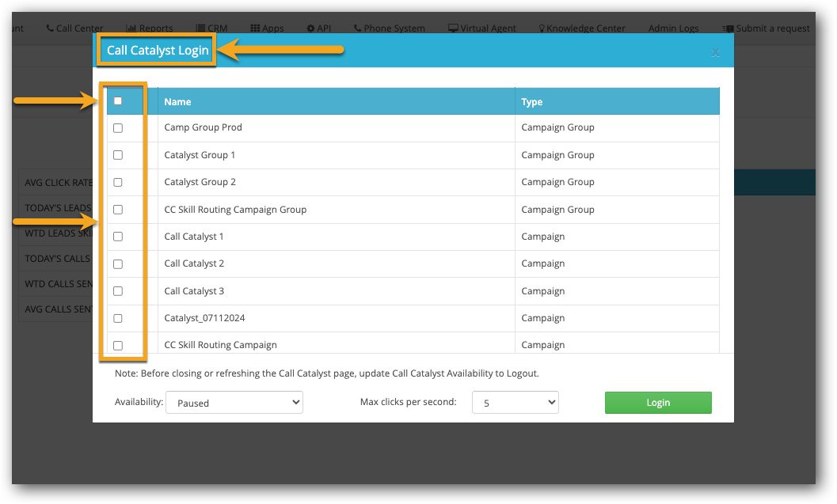Click the Phone System handset icon
The height and width of the screenshot is (504, 837).
point(357,28)
